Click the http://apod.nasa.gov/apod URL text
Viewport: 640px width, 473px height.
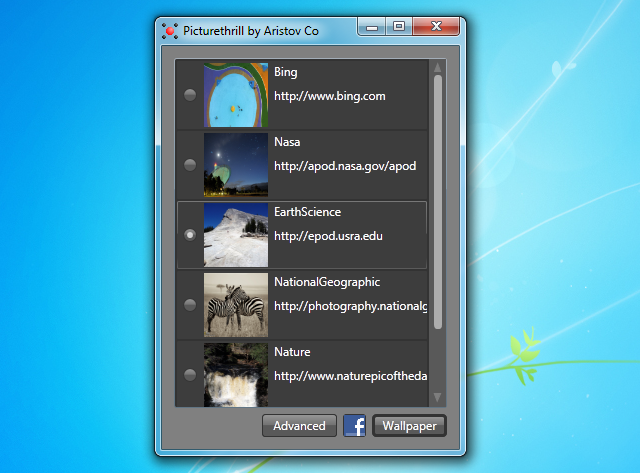pos(344,167)
